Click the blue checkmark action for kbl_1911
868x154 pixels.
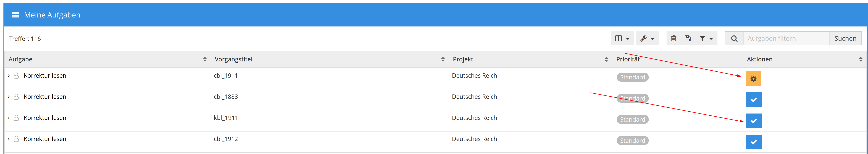(x=754, y=121)
